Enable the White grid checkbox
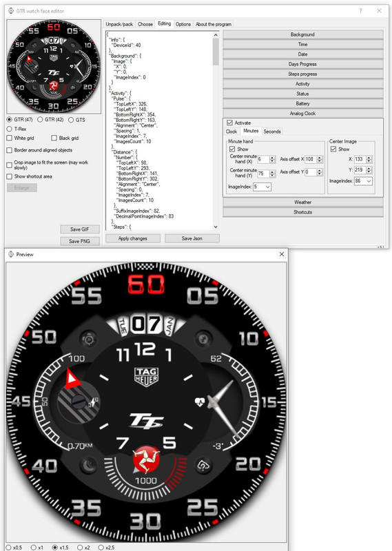 tap(10, 138)
